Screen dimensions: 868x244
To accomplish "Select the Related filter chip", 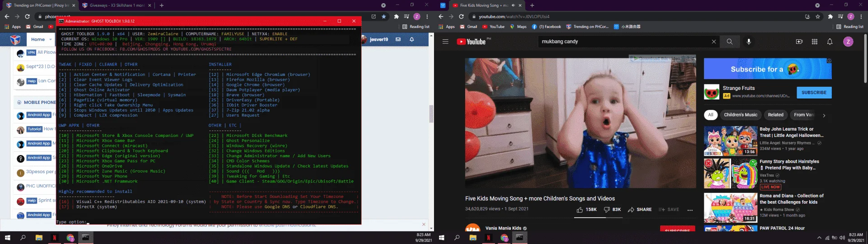I will [776, 115].
